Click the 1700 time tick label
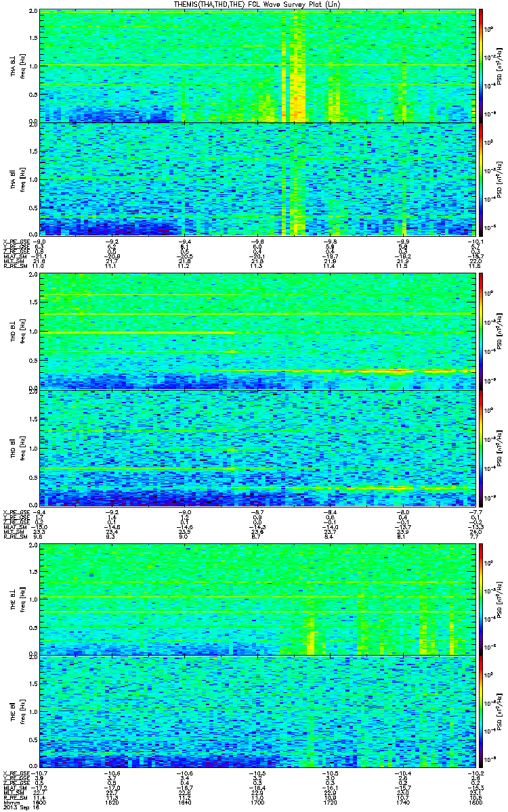Viewport: 508px width, 812px height. click(257, 802)
